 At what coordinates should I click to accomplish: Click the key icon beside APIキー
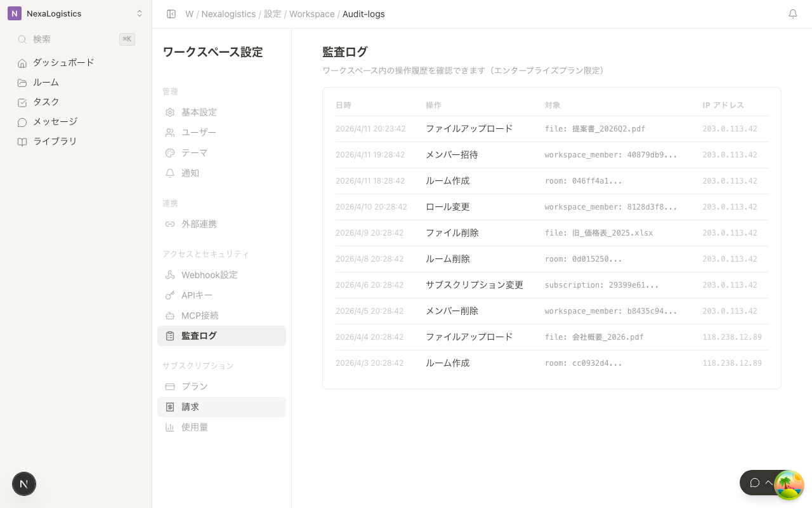pyautogui.click(x=170, y=295)
